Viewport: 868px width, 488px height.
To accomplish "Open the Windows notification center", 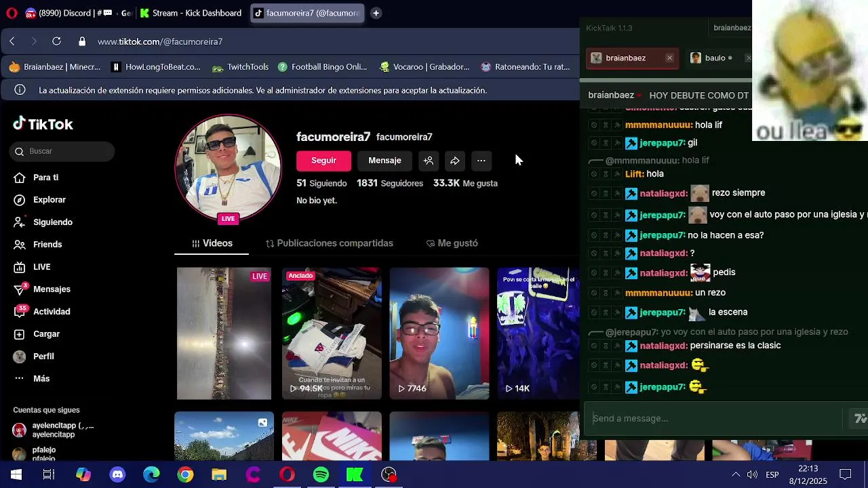I will click(846, 474).
